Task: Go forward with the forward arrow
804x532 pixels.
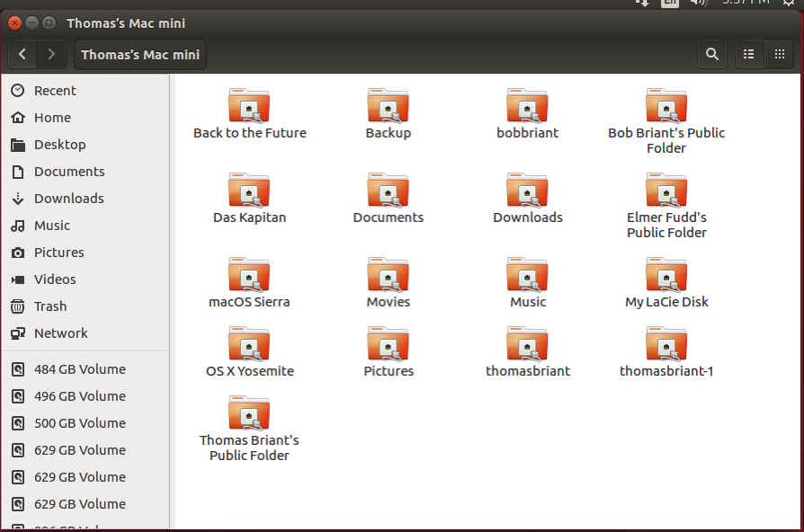Action: point(50,54)
